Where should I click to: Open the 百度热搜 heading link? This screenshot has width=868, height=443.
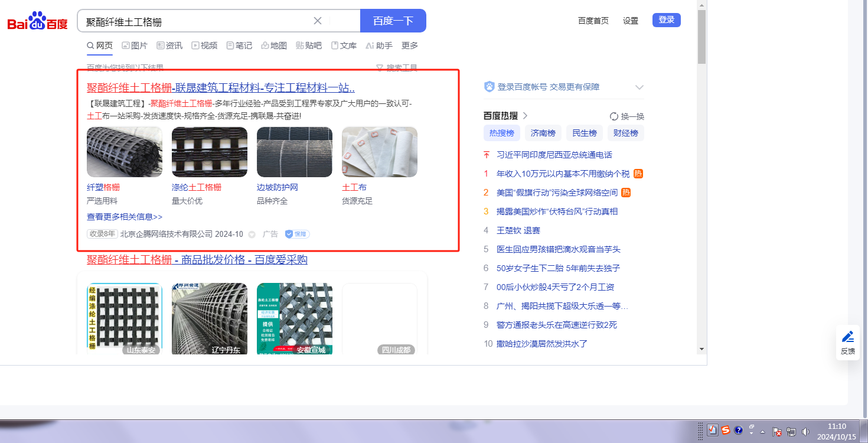pos(505,116)
